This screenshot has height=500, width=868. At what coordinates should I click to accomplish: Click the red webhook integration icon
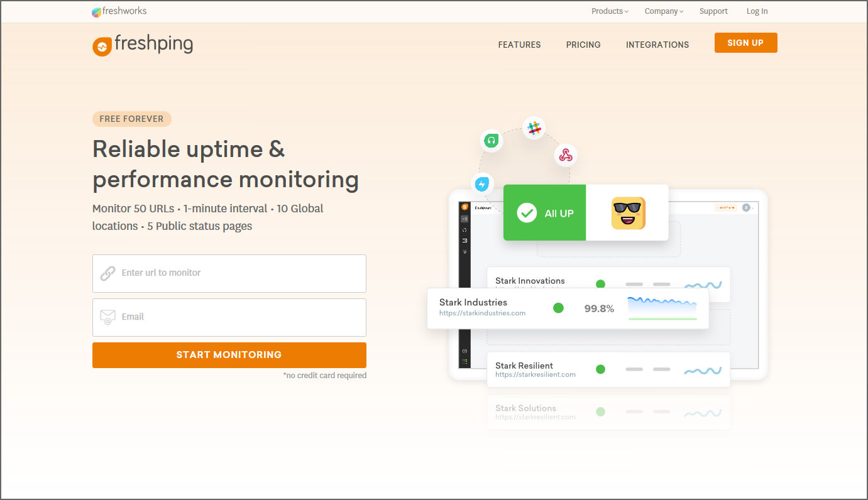[x=566, y=155]
